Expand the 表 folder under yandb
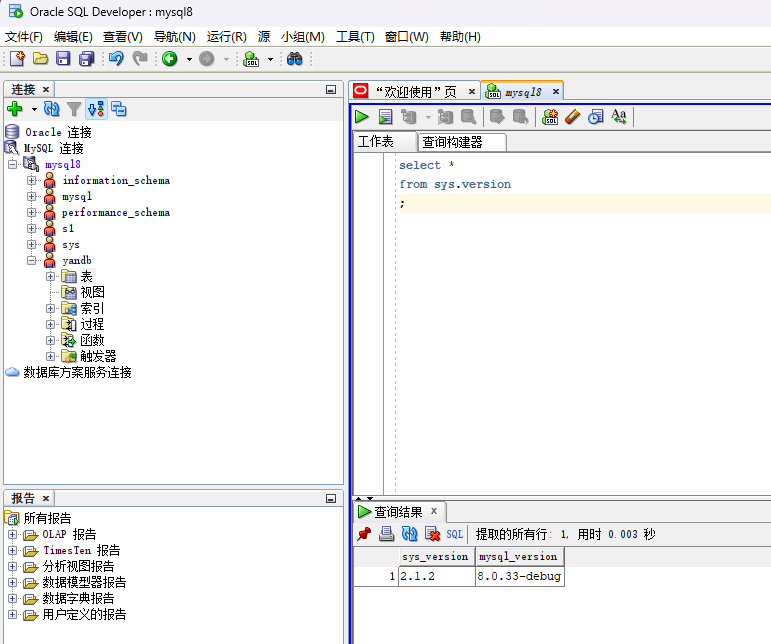This screenshot has width=771, height=644. [50, 276]
